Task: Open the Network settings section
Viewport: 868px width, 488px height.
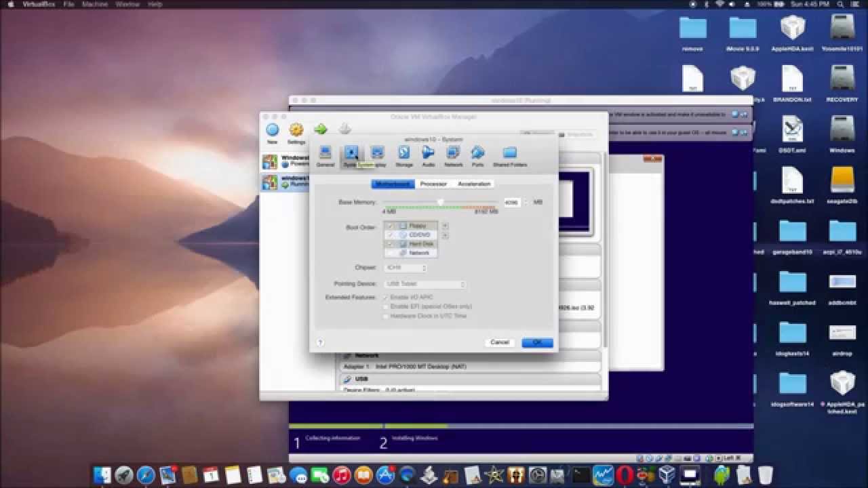Action: click(453, 157)
